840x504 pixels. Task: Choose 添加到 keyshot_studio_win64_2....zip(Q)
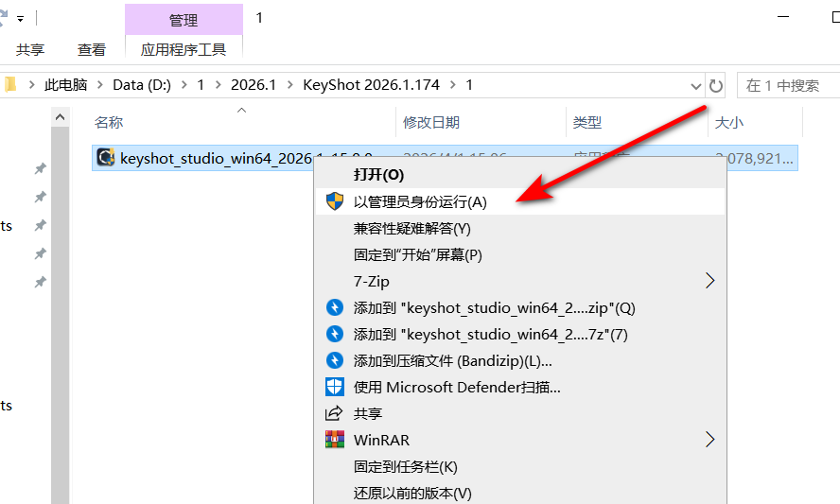tap(520, 307)
